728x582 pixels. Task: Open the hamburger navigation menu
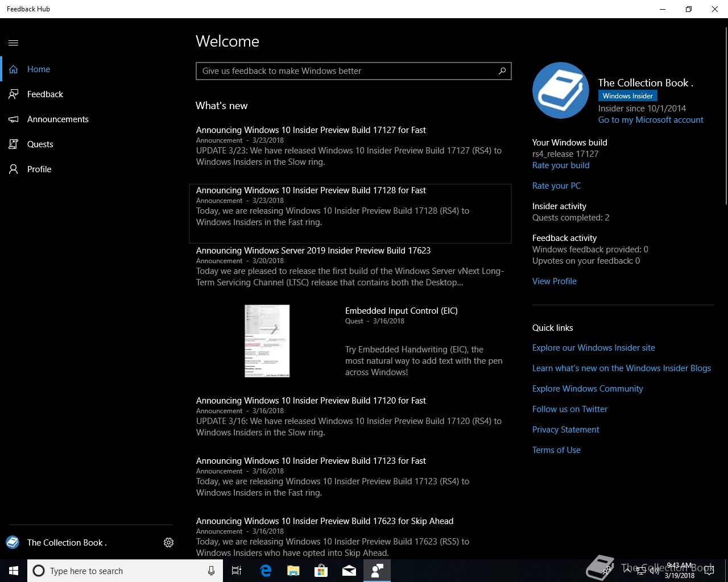(x=14, y=43)
